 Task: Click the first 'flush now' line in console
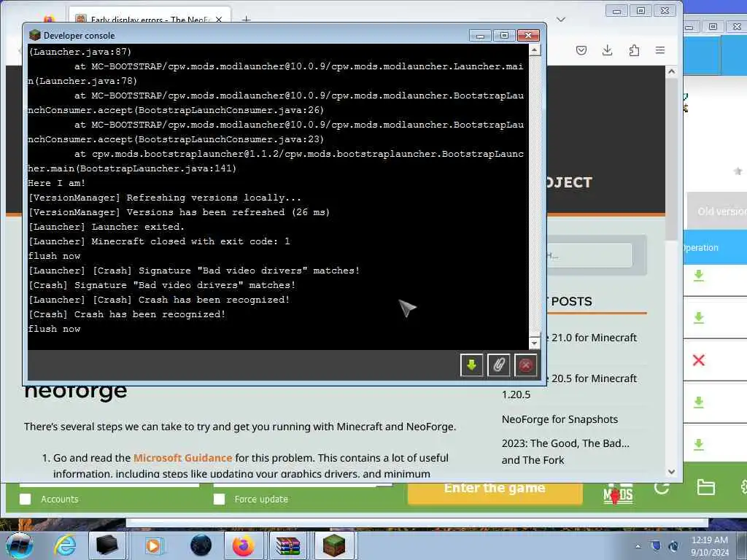coord(54,256)
